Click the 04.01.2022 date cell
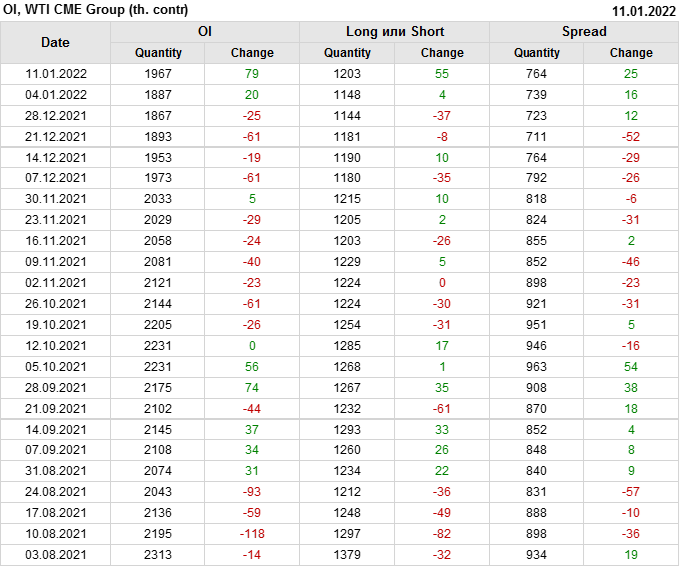Screen dimensions: 680x567 55,95
